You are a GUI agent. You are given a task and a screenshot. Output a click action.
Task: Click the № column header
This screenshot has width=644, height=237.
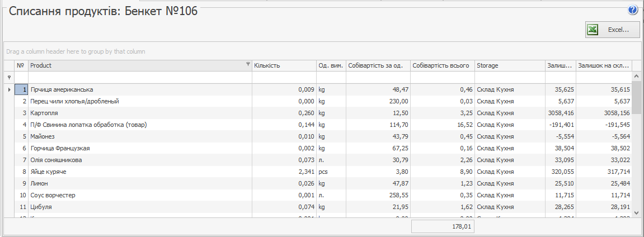click(x=21, y=65)
